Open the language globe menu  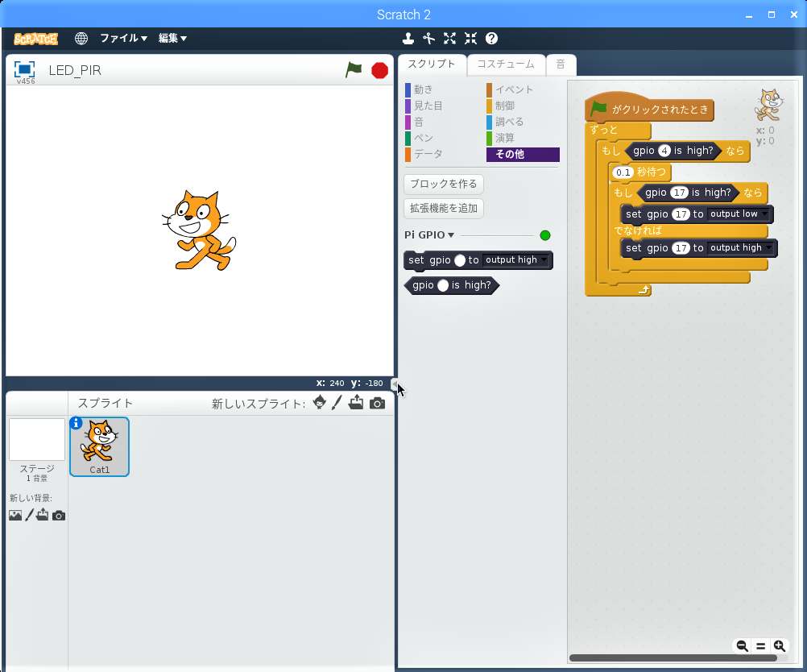click(81, 38)
